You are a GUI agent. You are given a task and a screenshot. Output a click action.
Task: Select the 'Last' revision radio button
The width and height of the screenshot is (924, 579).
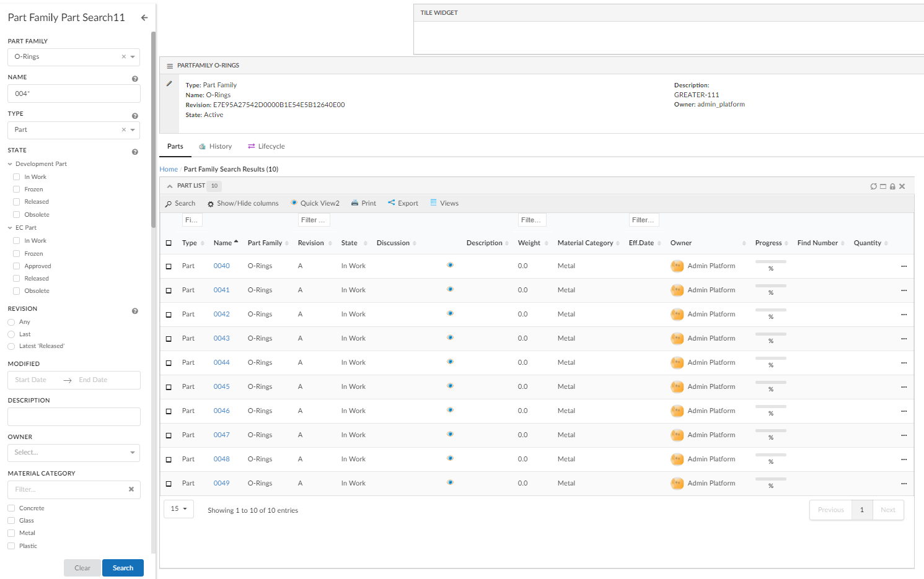(11, 334)
